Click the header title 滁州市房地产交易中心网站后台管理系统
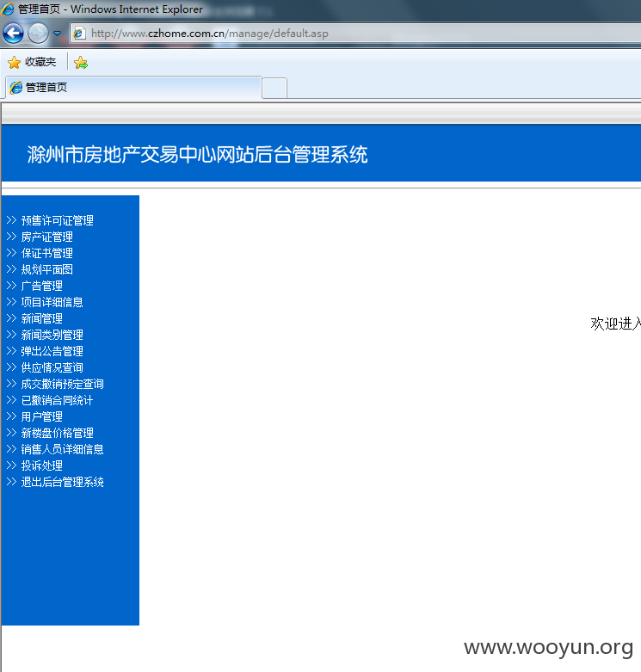Viewport: 641px width, 672px height. (x=197, y=154)
